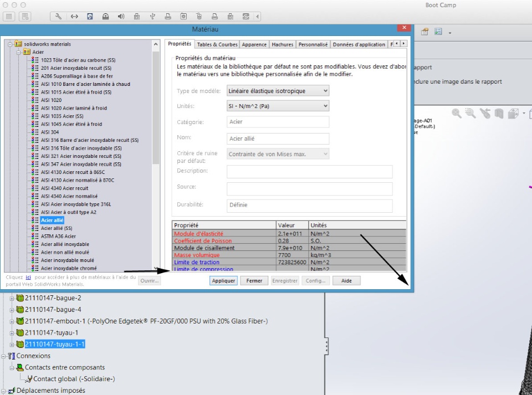Click the Appliquer button

click(223, 281)
